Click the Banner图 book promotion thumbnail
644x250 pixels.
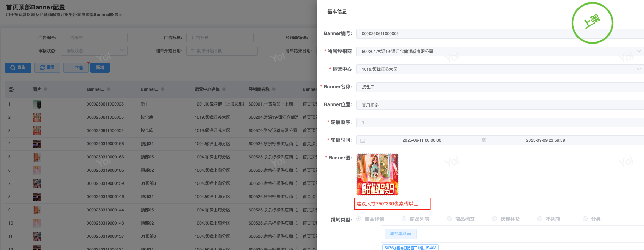click(x=378, y=174)
